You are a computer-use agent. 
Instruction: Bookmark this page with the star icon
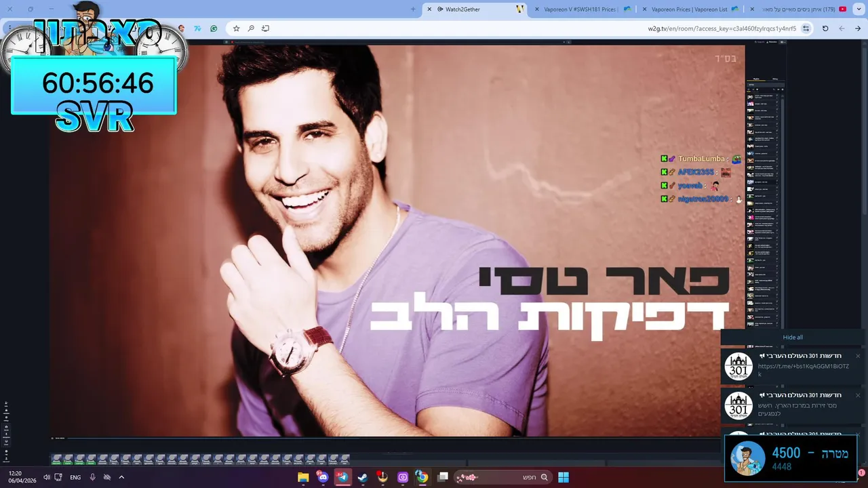coord(236,28)
